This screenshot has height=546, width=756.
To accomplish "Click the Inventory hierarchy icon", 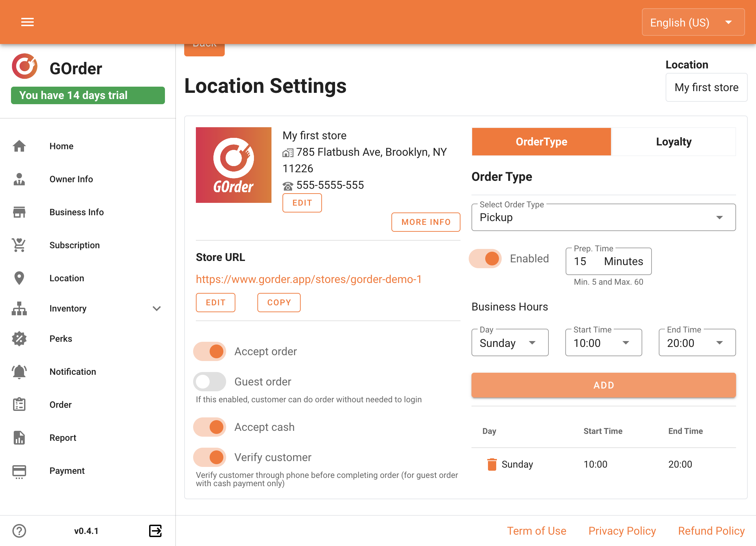I will click(x=19, y=308).
